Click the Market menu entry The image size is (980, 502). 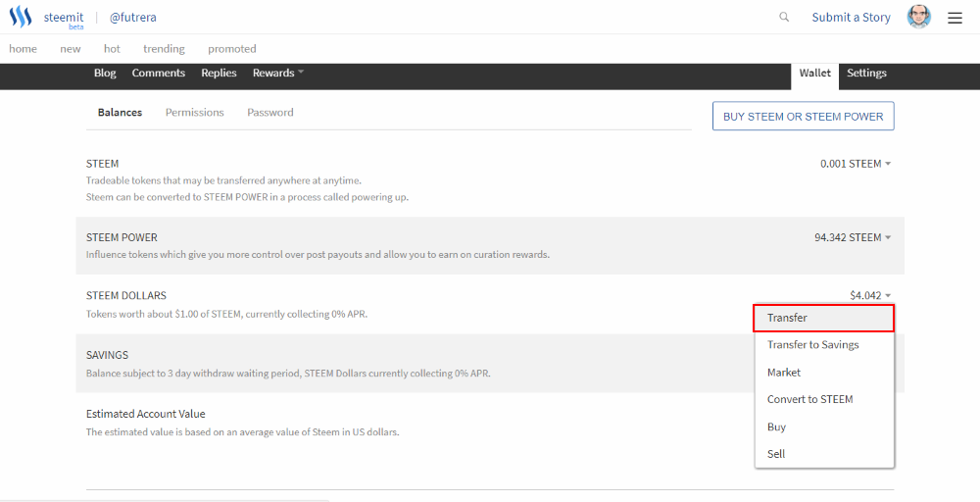[x=784, y=373]
